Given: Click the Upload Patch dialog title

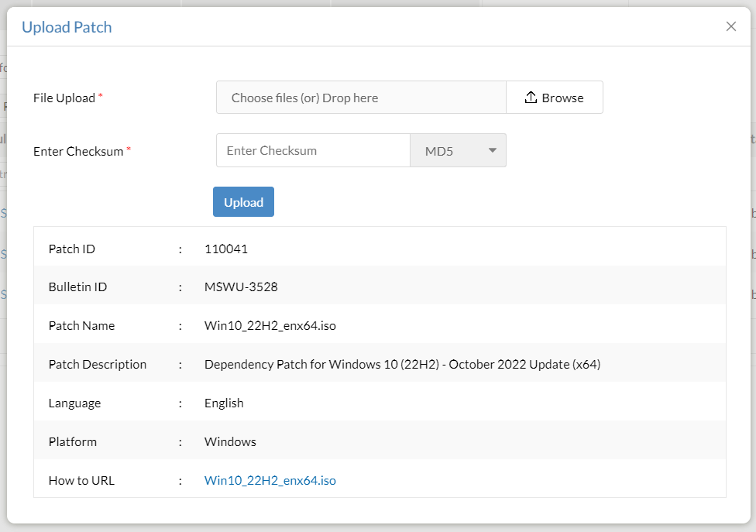Looking at the screenshot, I should 67,27.
